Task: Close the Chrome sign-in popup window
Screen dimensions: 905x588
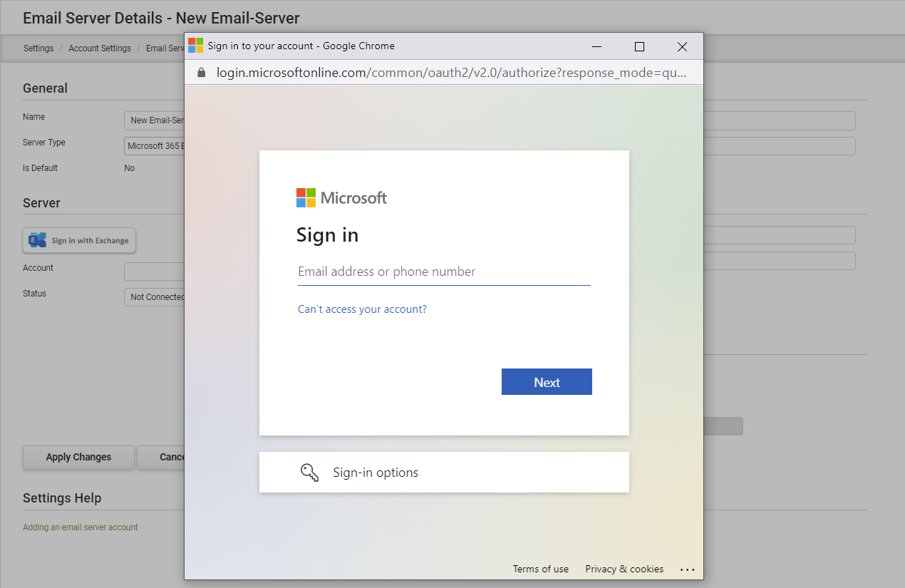Action: 682,46
